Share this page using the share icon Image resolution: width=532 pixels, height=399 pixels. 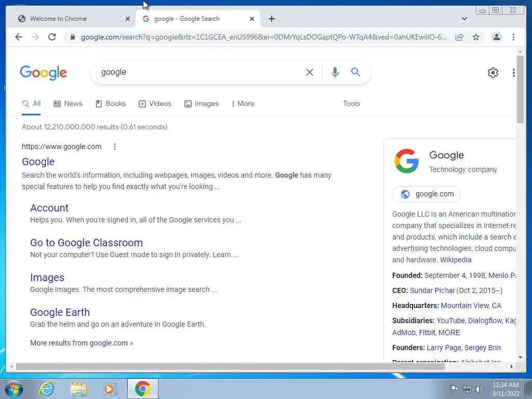point(459,37)
